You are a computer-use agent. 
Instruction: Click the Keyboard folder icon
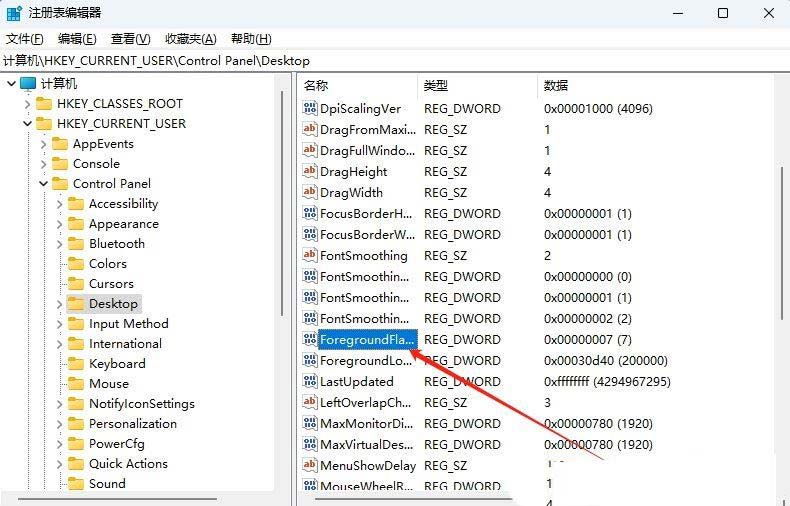click(x=76, y=364)
